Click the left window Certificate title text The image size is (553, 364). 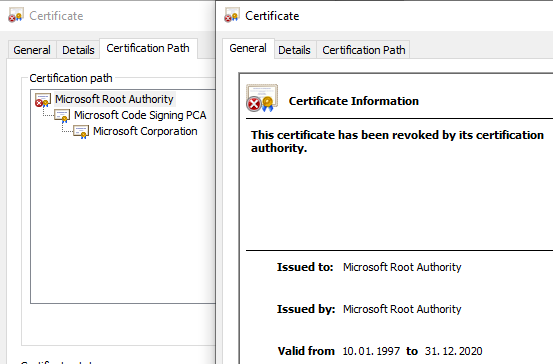click(x=56, y=16)
